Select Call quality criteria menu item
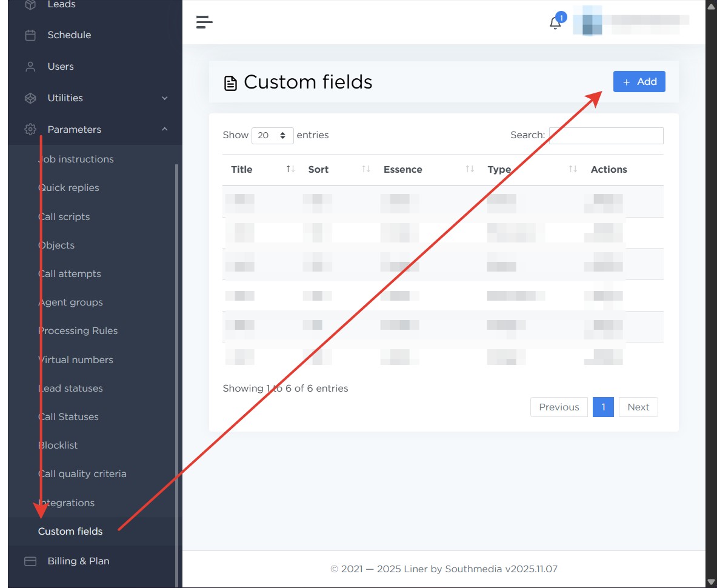This screenshot has height=588, width=717. point(82,474)
